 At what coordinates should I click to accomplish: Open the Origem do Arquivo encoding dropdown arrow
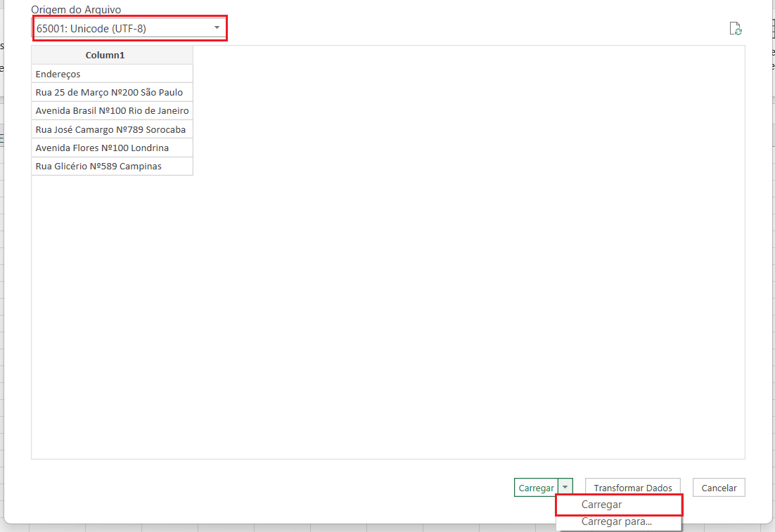217,28
